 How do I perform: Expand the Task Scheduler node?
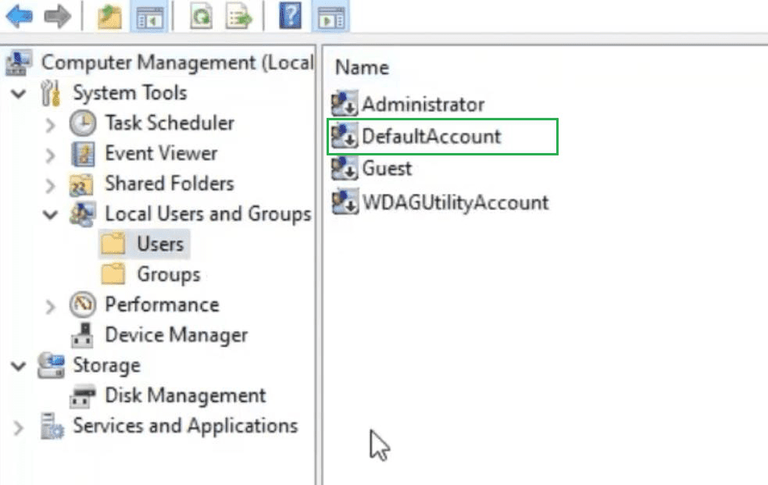50,124
